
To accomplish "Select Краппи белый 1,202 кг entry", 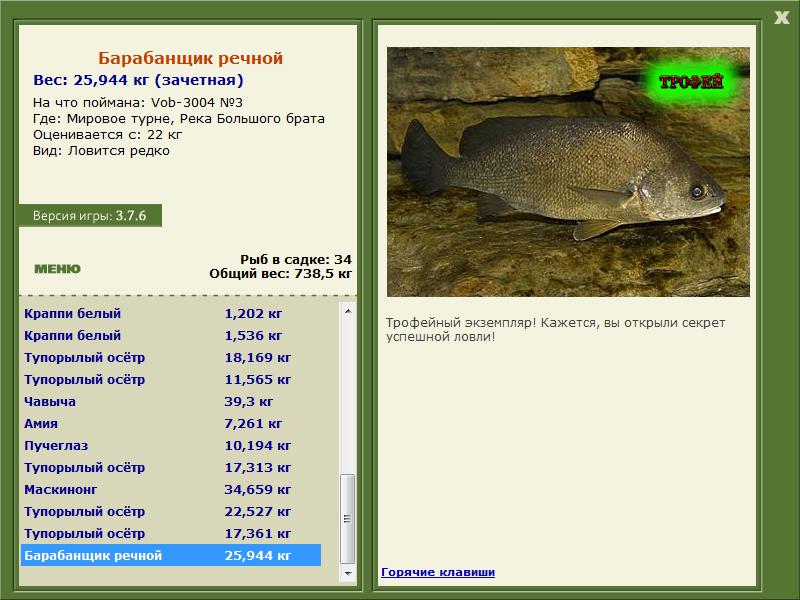I will (171, 313).
